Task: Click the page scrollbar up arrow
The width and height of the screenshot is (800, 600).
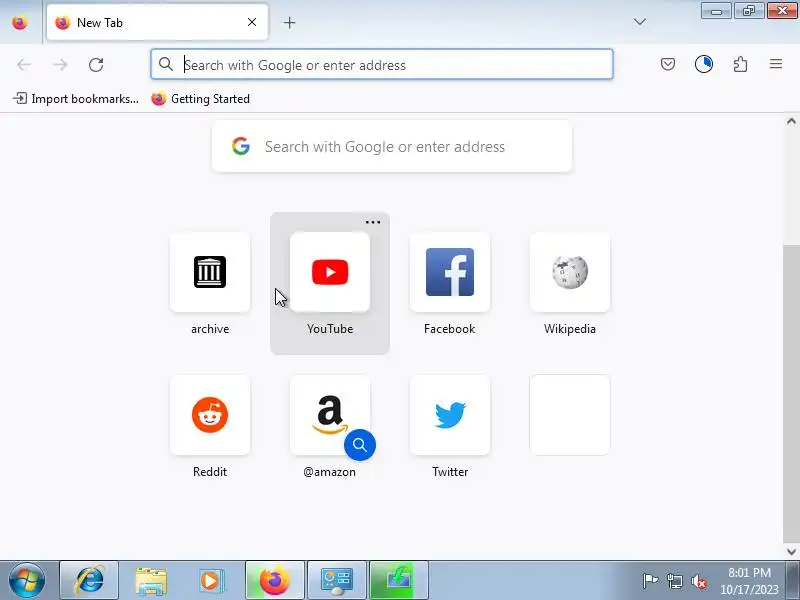Action: click(x=791, y=121)
